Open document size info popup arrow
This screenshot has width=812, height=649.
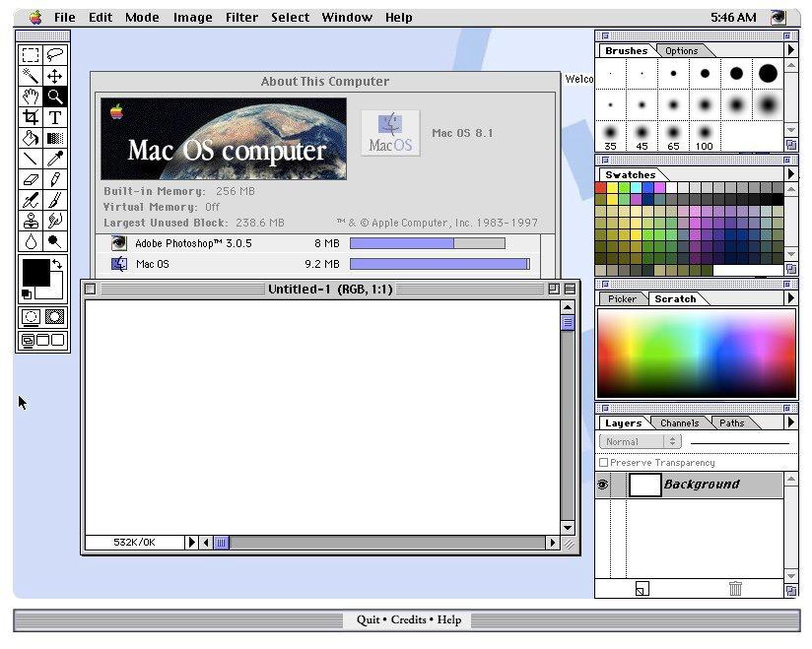coord(191,543)
